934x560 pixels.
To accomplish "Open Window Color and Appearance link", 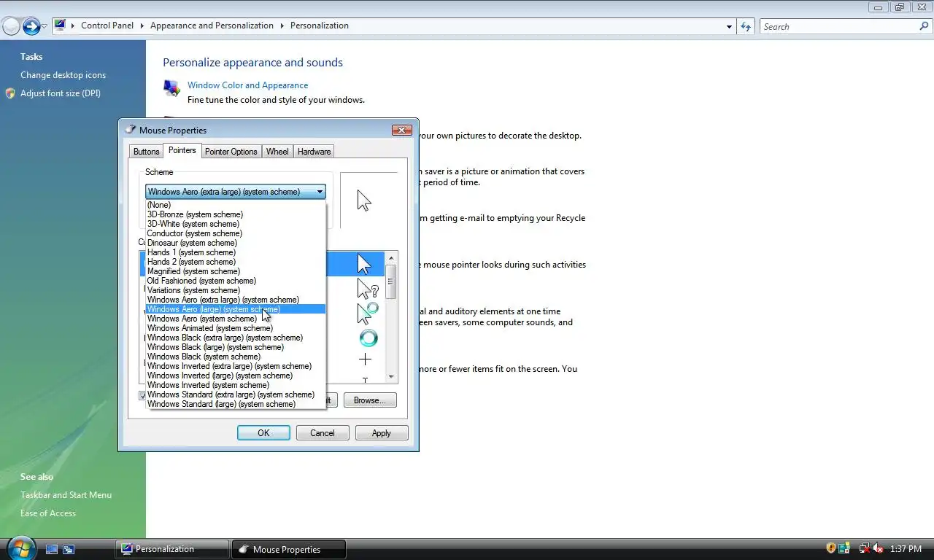I will point(247,85).
